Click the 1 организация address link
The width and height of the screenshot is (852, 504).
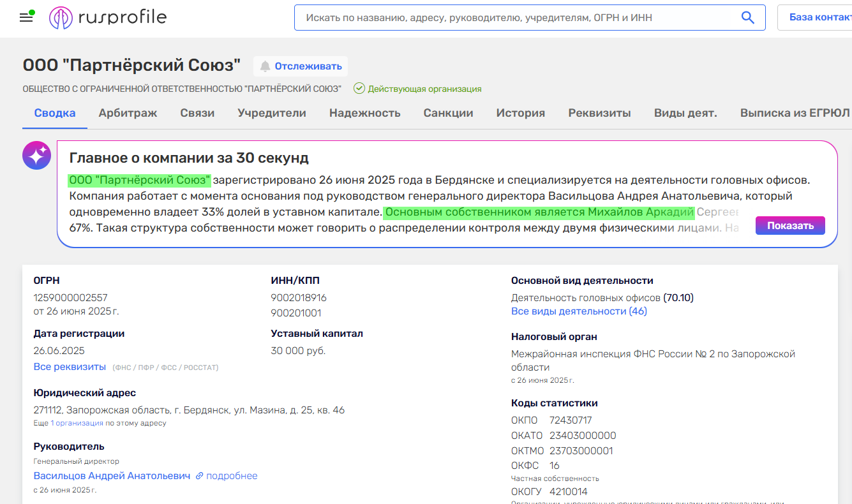(x=77, y=423)
